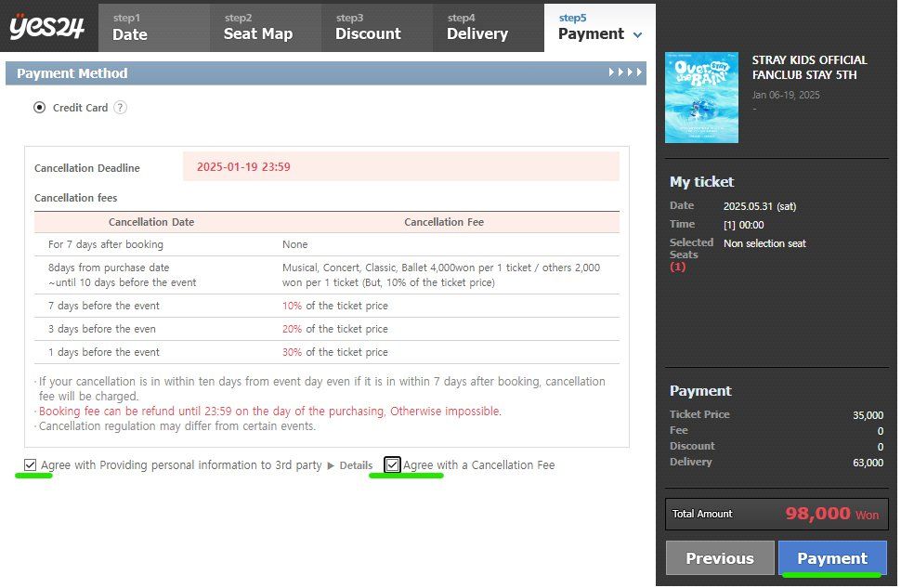Screen dimensions: 901x588
Task: Toggle Agree with Providing personal information checkbox
Action: pos(31,464)
